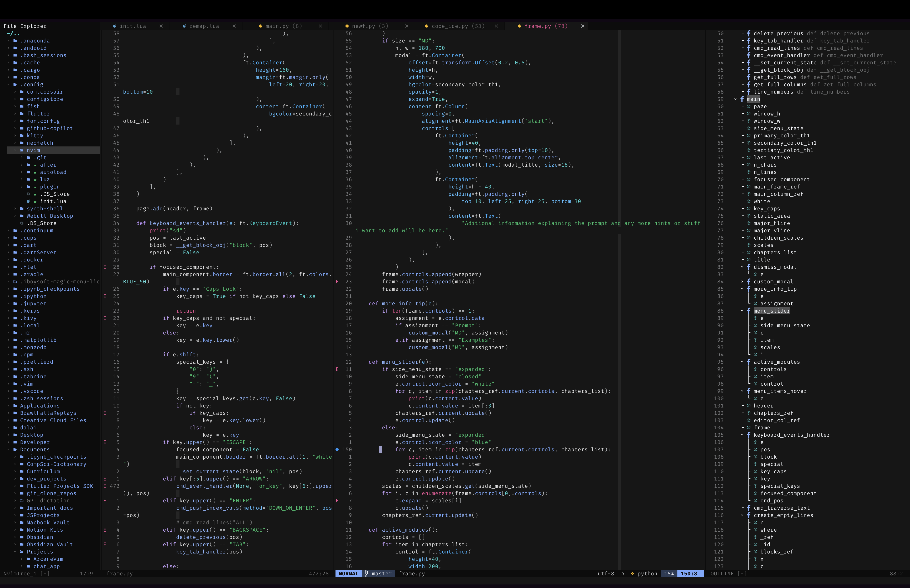Click variable icon beside special_keys in outline

755,486
